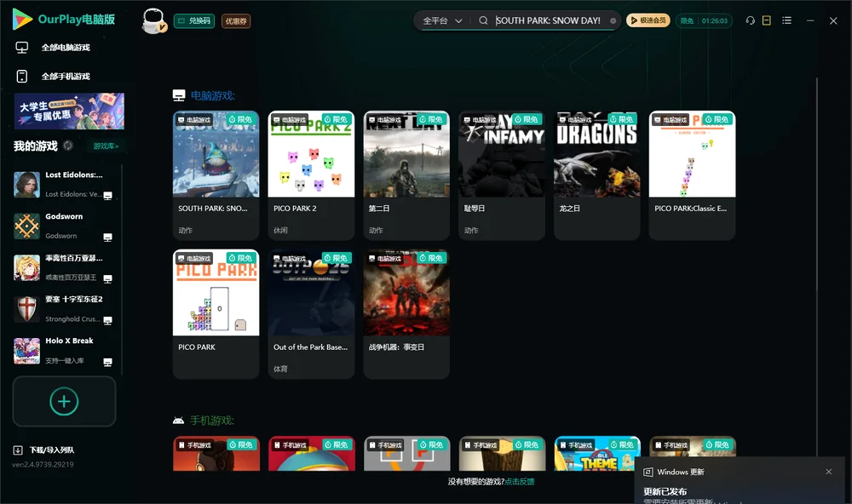Open the 龙之日 Dragons game card

(x=596, y=175)
